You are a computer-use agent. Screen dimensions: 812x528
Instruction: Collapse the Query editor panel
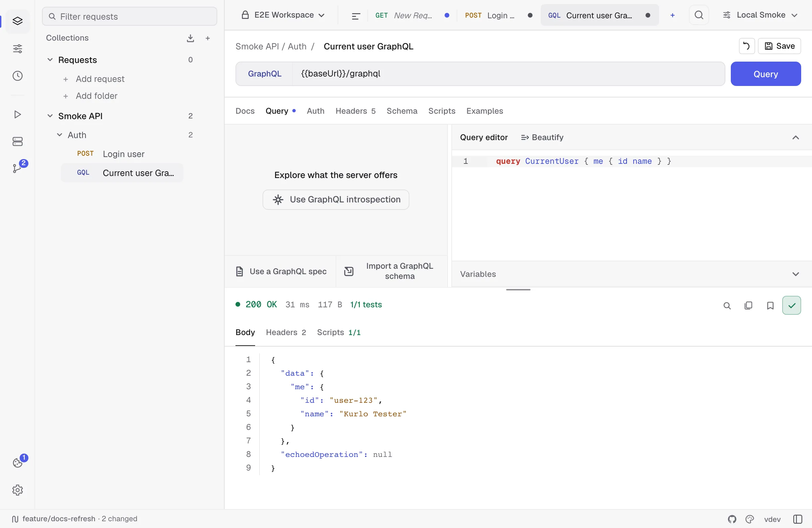pos(795,137)
